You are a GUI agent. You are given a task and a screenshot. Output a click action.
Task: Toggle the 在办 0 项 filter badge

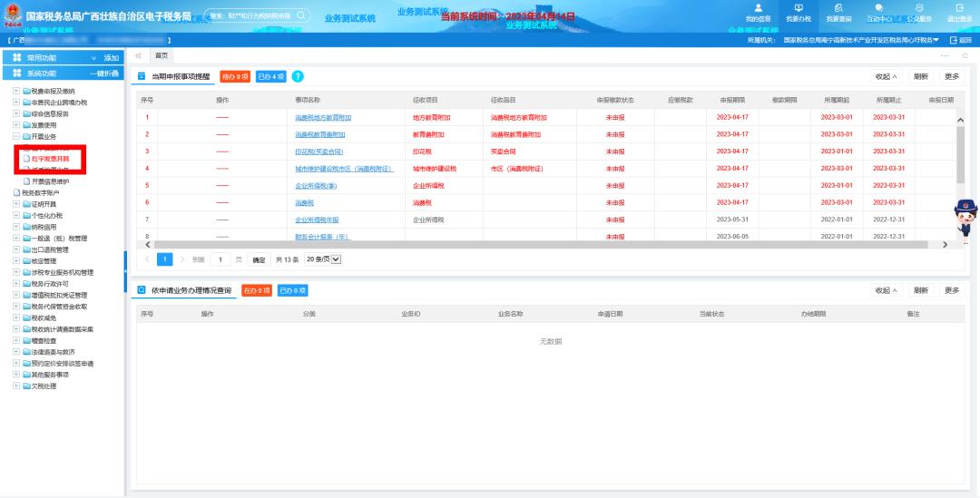[x=256, y=290]
